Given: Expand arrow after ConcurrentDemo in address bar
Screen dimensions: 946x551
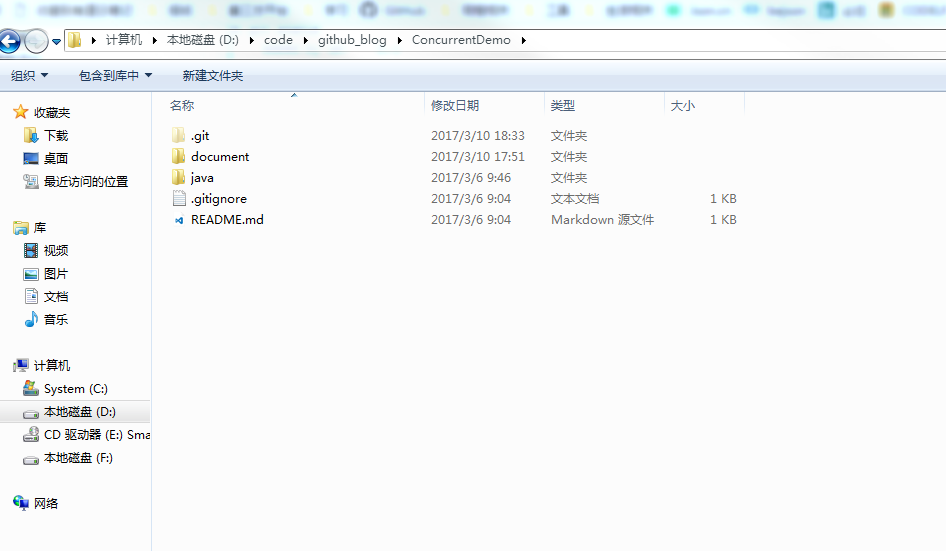Looking at the screenshot, I should 523,41.
